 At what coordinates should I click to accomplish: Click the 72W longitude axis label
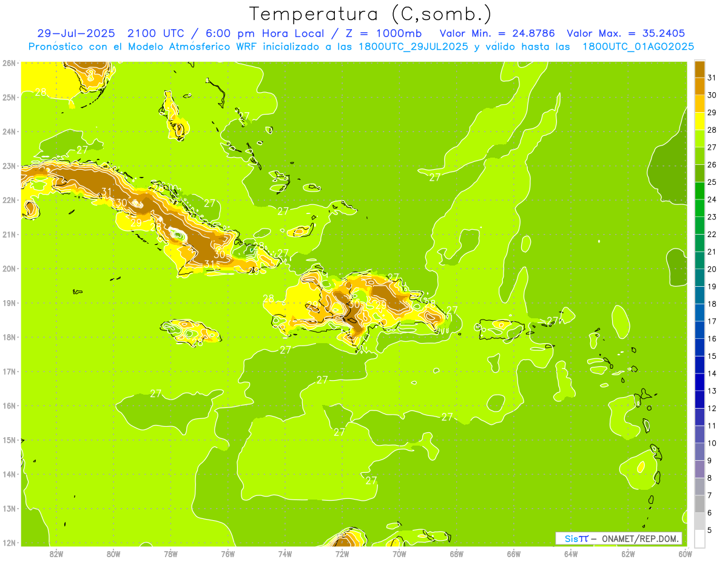(x=342, y=554)
